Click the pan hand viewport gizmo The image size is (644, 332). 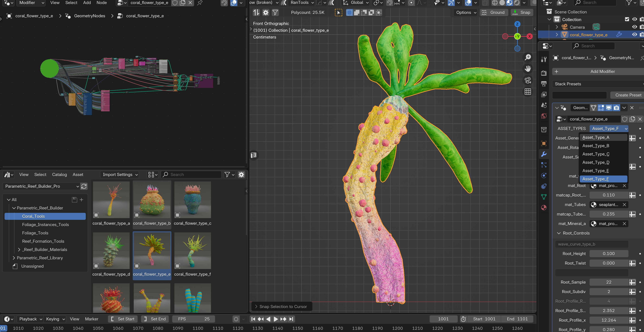(528, 69)
